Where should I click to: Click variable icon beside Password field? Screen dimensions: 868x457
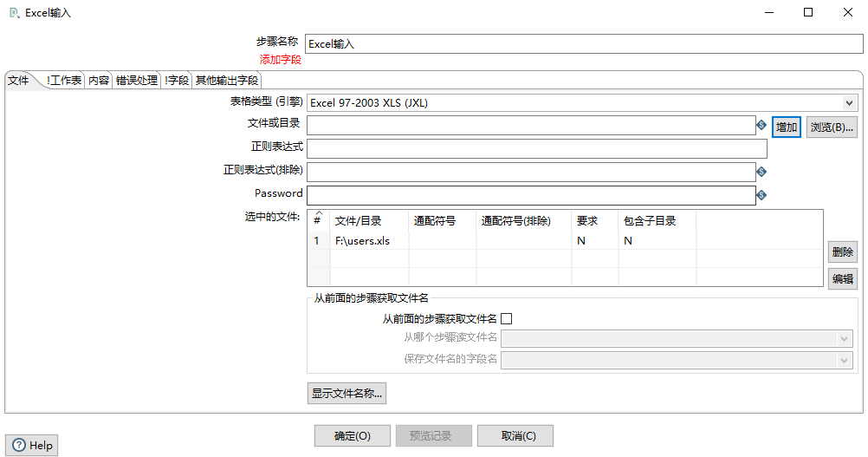point(761,195)
